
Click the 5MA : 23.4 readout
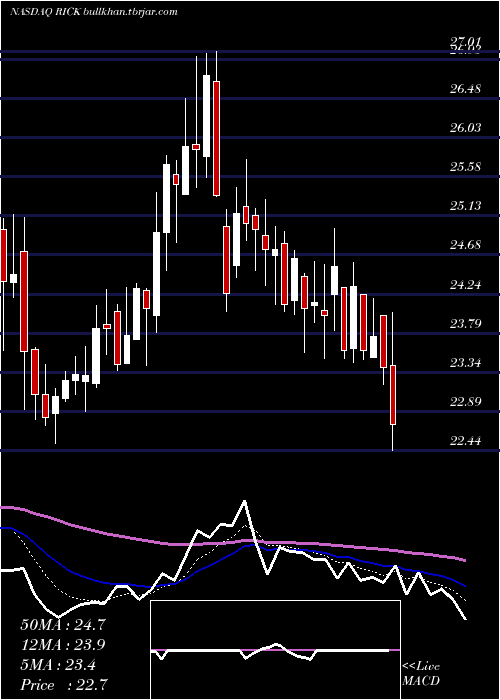(58, 666)
